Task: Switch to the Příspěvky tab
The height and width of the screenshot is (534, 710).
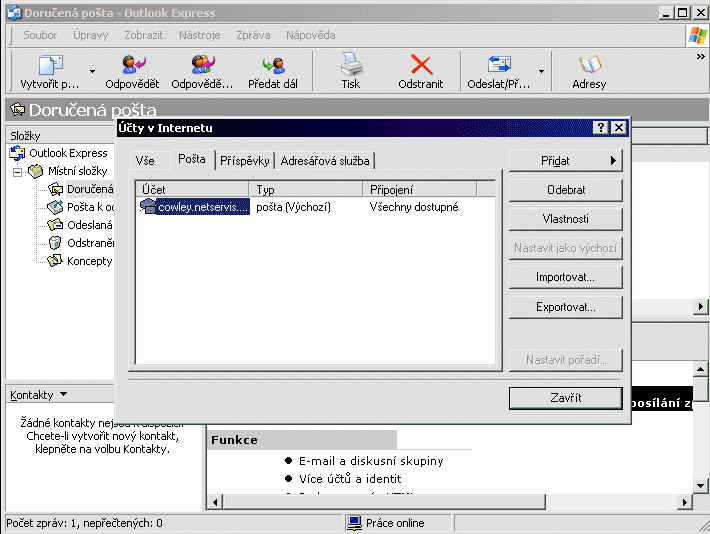Action: 245,161
